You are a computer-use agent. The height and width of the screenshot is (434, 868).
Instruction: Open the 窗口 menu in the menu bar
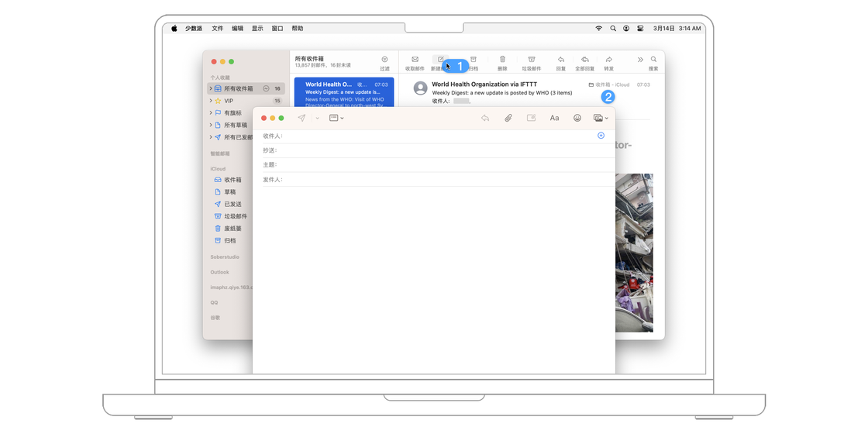click(x=277, y=29)
